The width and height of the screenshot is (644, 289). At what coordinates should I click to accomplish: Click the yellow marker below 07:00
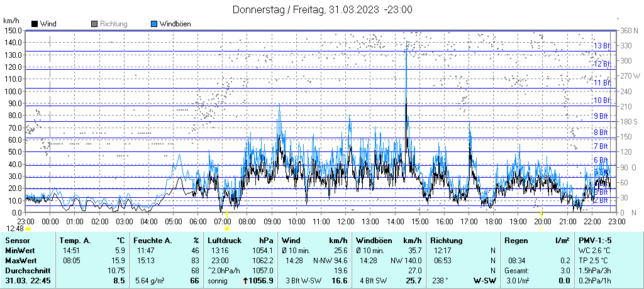(226, 229)
